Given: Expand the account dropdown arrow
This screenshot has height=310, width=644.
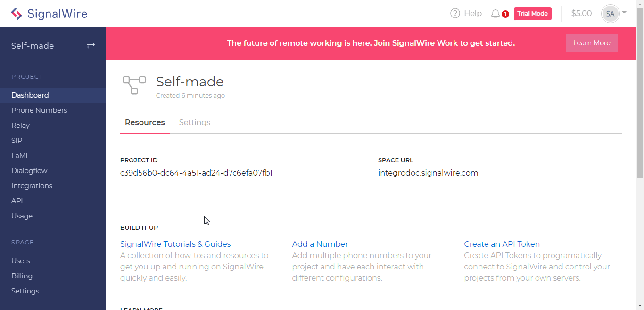Looking at the screenshot, I should pyautogui.click(x=624, y=13).
